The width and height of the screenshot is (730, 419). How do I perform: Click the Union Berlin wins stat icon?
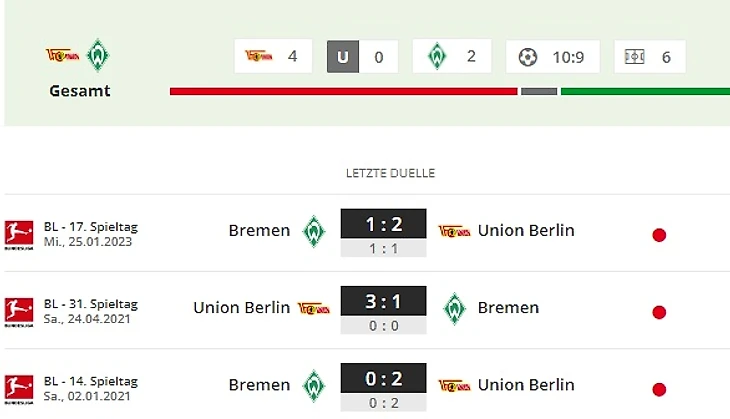point(261,56)
